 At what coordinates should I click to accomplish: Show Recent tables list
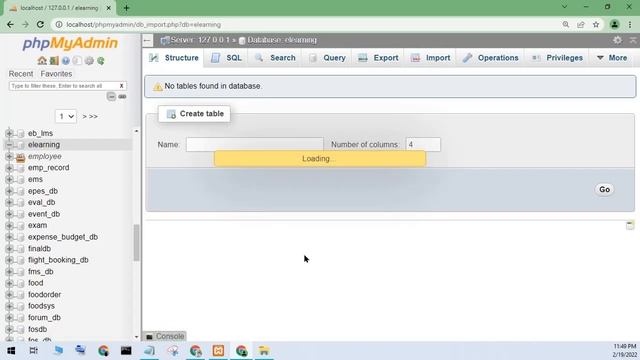point(21,74)
